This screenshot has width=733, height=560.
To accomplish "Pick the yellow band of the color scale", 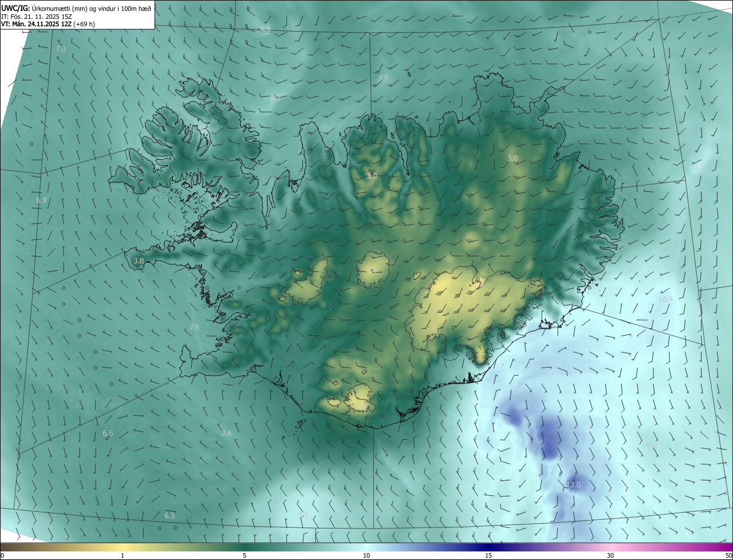I will (x=123, y=547).
